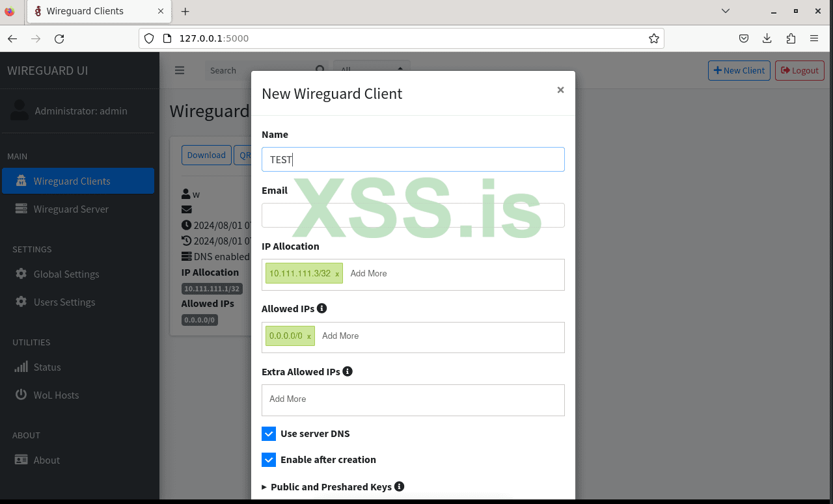Click the WIREGUARD UI brand link
Viewport: 833px width, 504px height.
click(x=48, y=70)
